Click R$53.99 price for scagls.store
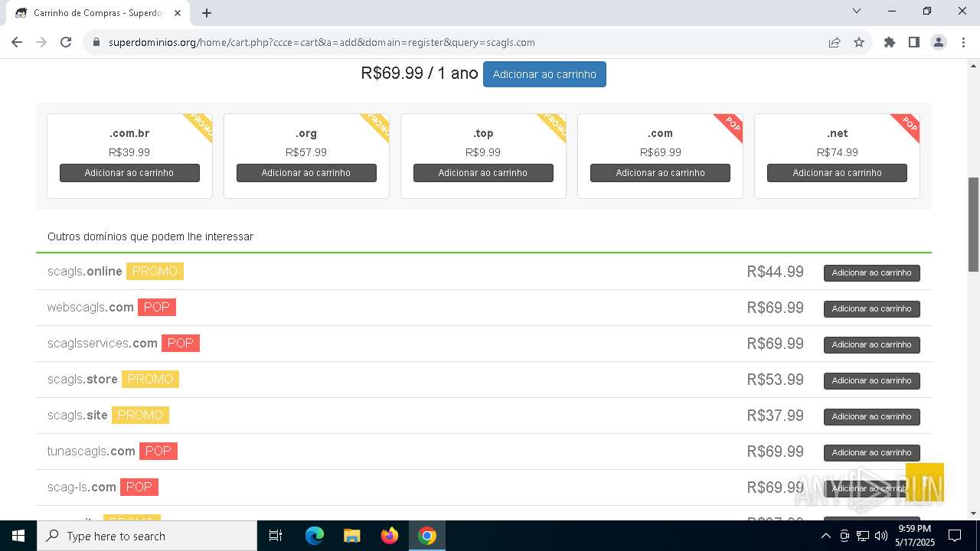This screenshot has width=980, height=551. click(776, 380)
